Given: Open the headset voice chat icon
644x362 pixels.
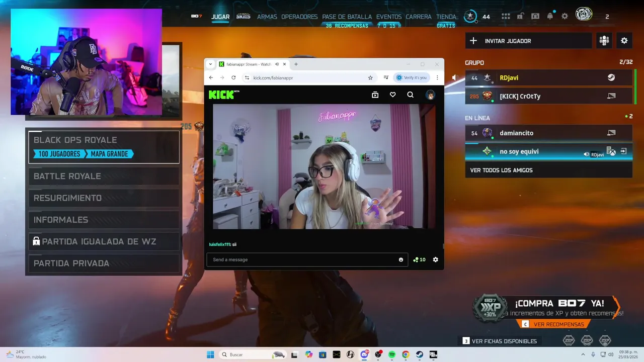Looking at the screenshot, I should [535, 16].
